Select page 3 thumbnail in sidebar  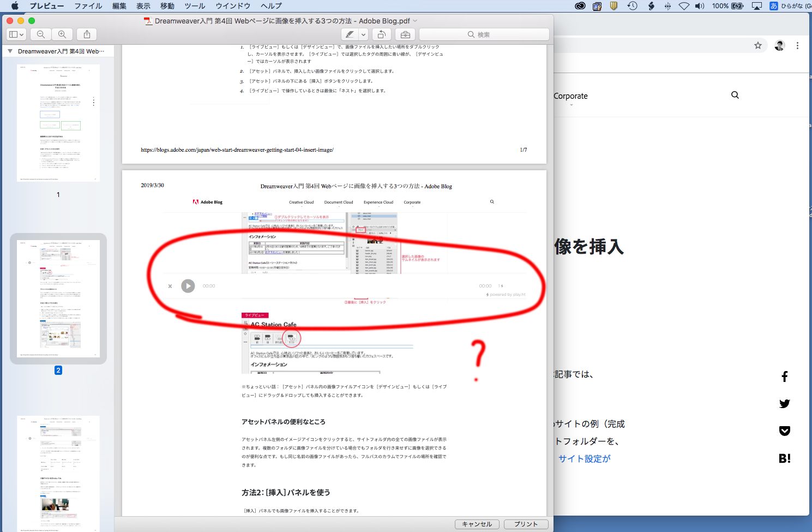pos(58,473)
